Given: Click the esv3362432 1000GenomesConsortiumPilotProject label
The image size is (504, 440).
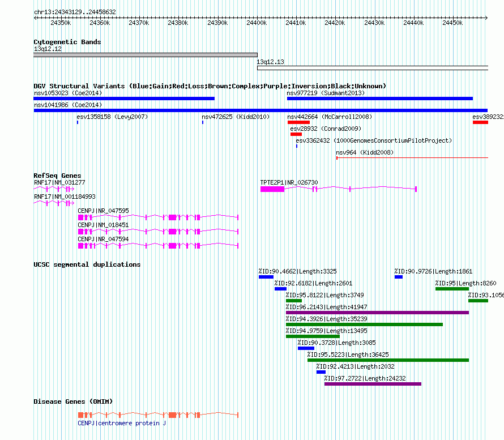Looking at the screenshot, I should [x=374, y=140].
